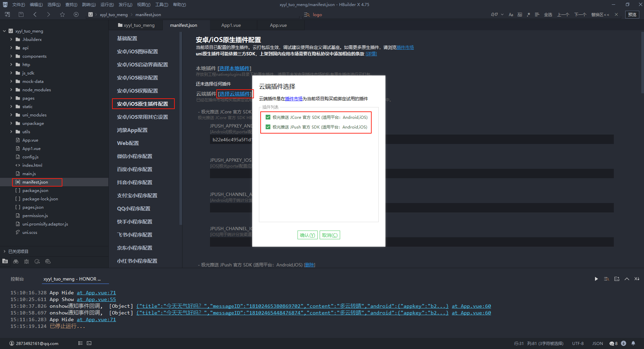
Task: Expand the node_modules folder
Action: pyautogui.click(x=11, y=90)
